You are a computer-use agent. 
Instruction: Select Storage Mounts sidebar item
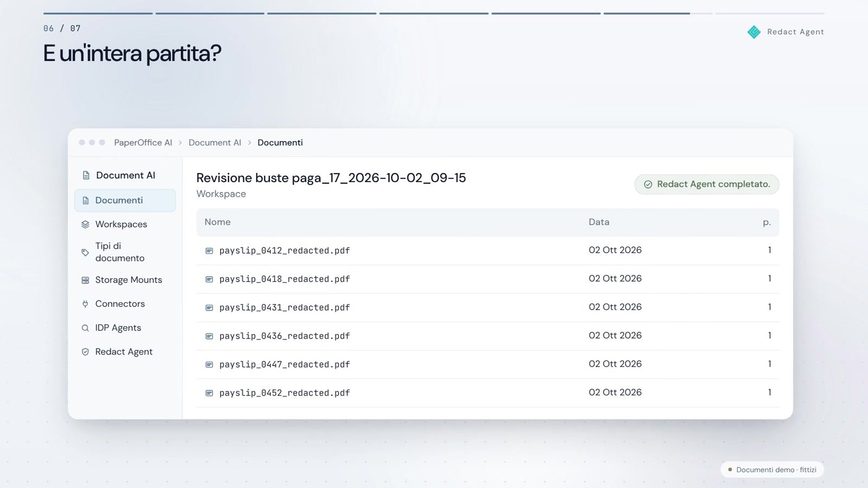click(125, 280)
